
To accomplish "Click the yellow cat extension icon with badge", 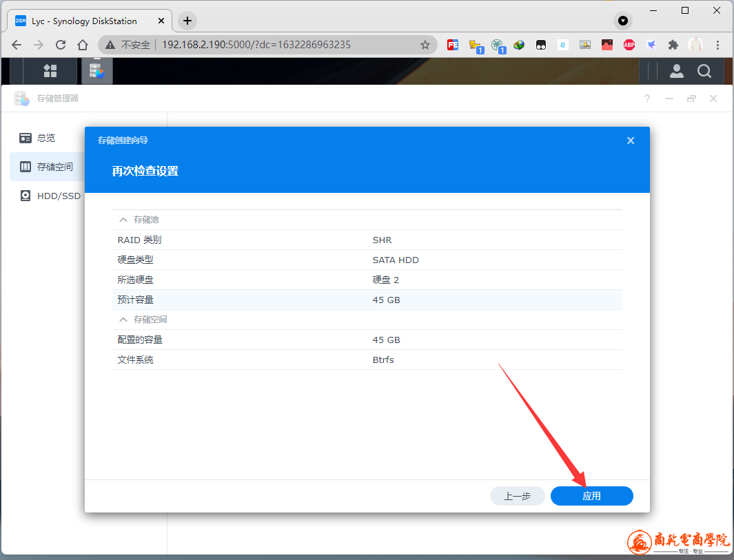I will pyautogui.click(x=476, y=46).
